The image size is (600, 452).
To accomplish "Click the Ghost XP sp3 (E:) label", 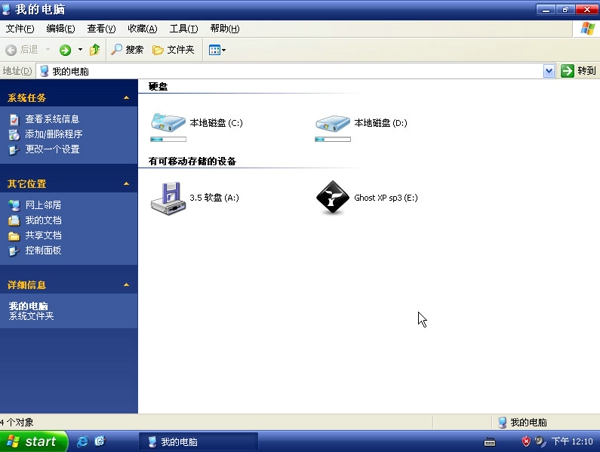I will pyautogui.click(x=386, y=198).
